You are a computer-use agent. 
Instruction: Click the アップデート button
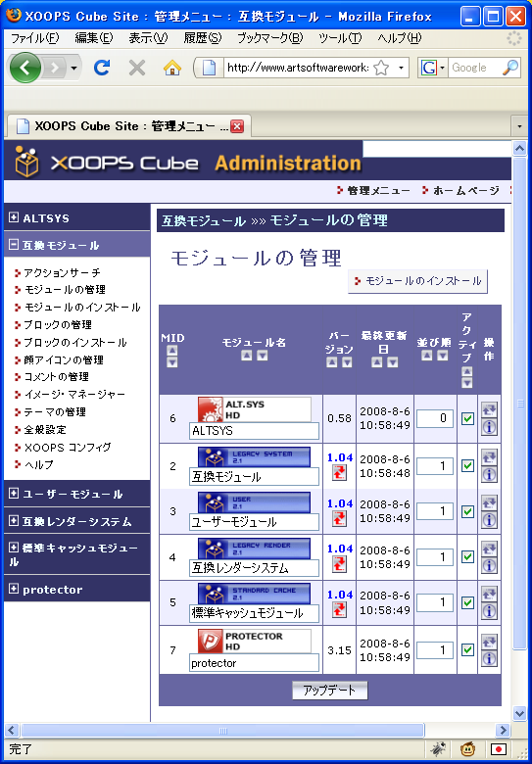330,690
